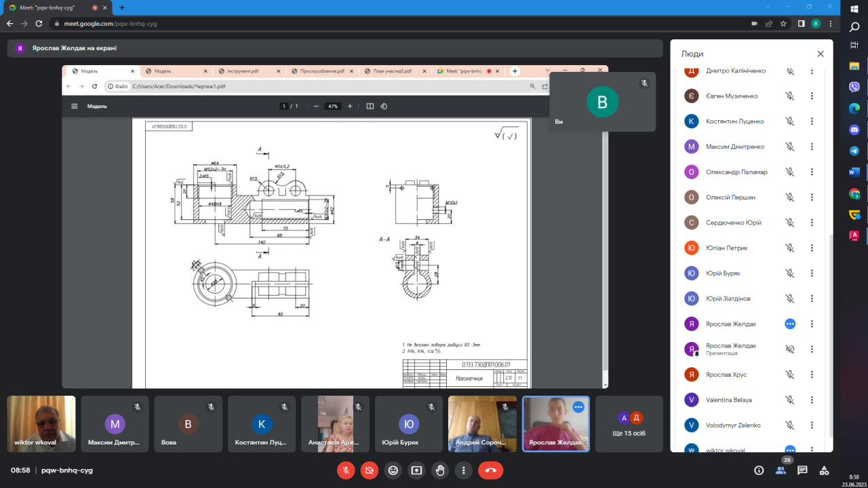
Task: Open more actions for Костянтин Луценко
Action: click(812, 121)
